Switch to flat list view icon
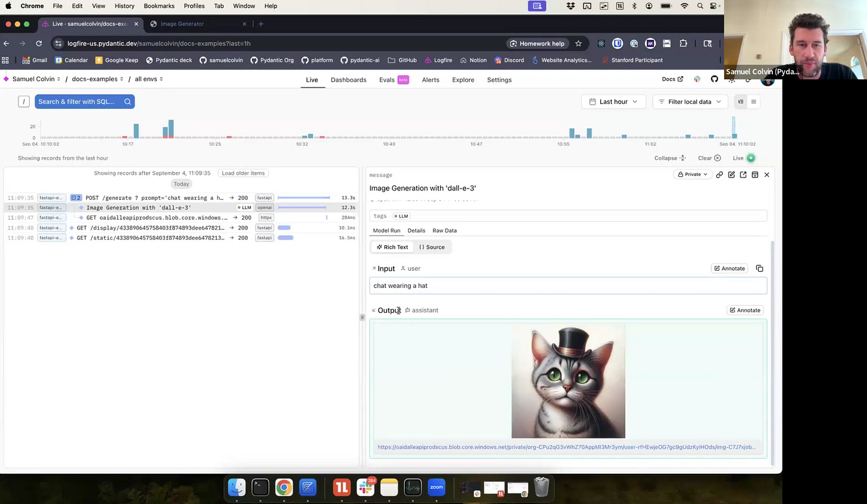867x504 pixels. pos(753,102)
